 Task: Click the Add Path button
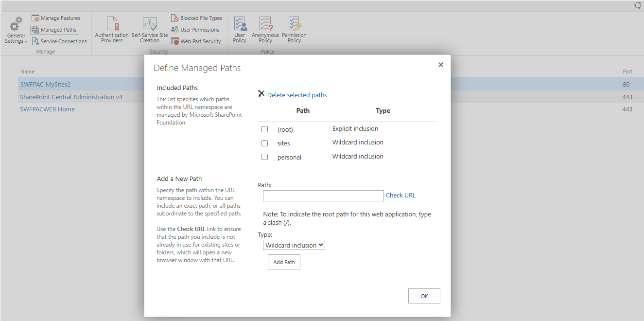click(x=284, y=262)
